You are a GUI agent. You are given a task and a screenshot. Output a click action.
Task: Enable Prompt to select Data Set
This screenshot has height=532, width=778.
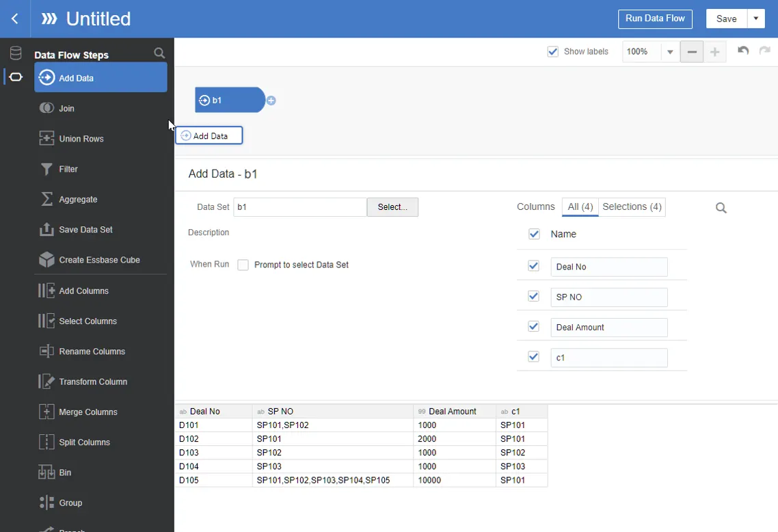point(243,265)
